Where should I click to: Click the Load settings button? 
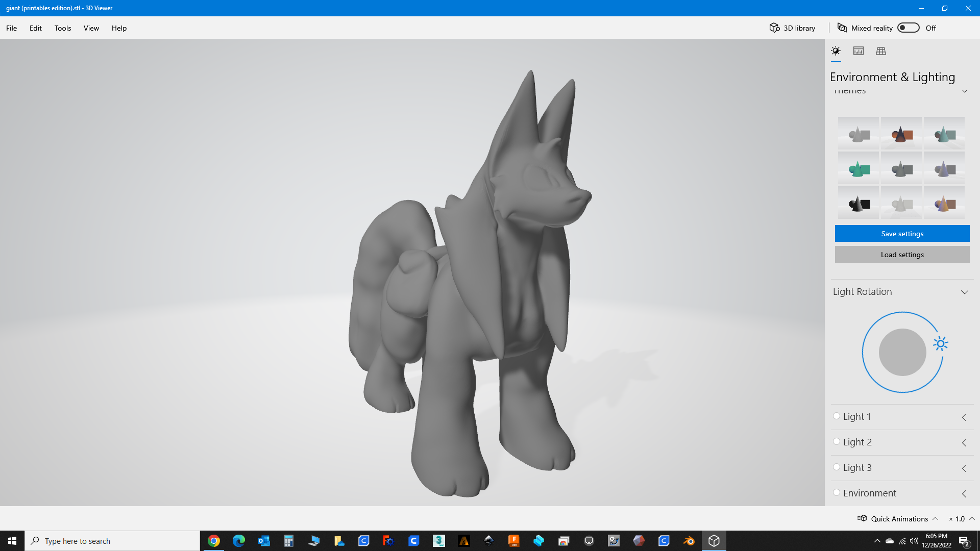point(902,255)
